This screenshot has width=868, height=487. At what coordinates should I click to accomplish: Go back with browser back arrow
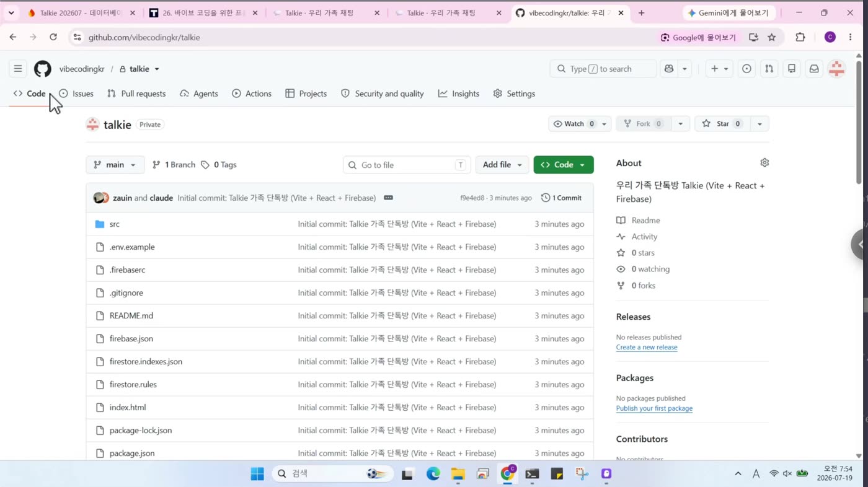tap(13, 37)
